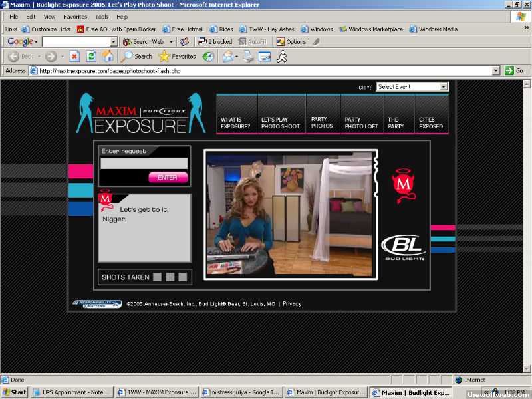Open the Tools menu

click(x=102, y=17)
